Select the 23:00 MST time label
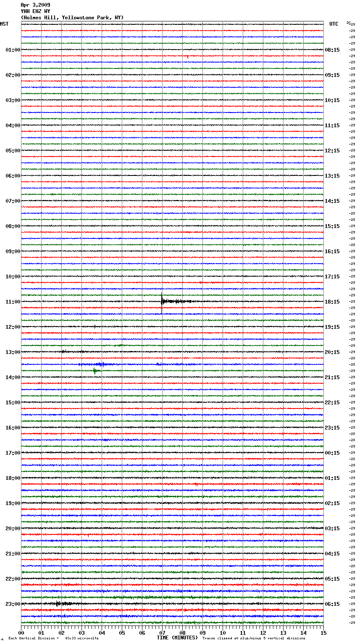Image resolution: width=357 pixels, height=644 pixels. (13, 604)
